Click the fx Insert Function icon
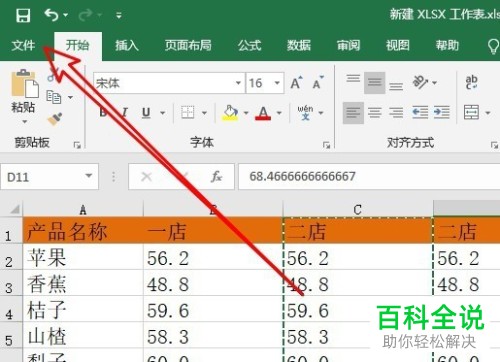The width and height of the screenshot is (500, 362). (216, 177)
